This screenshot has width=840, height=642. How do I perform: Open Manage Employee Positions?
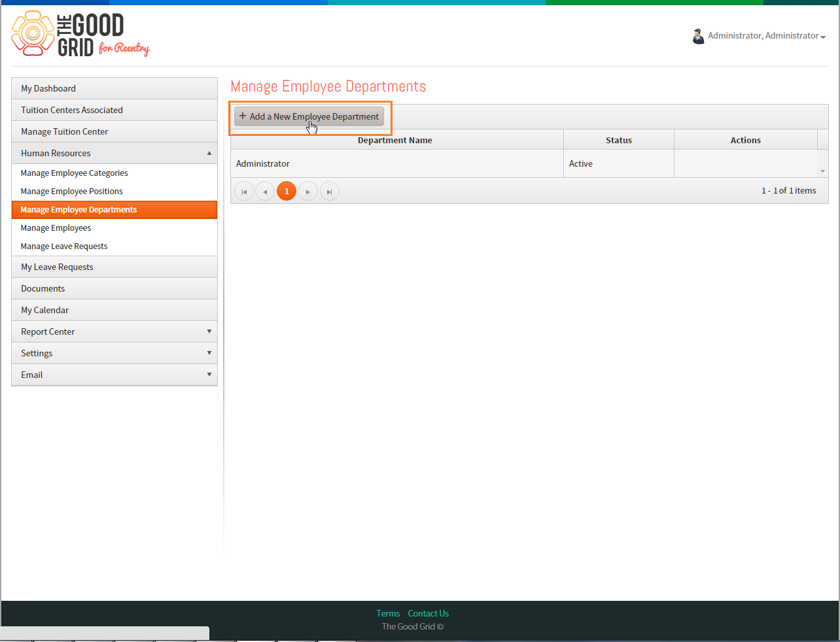coord(72,192)
